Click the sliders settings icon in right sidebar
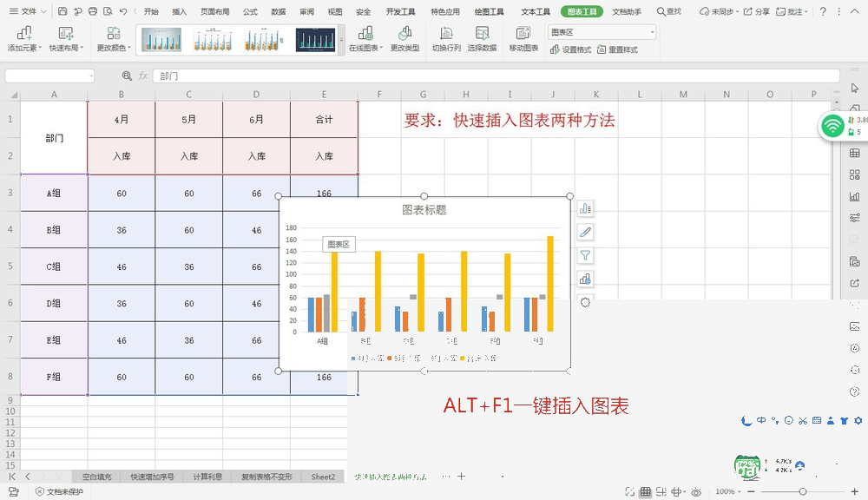 [855, 218]
